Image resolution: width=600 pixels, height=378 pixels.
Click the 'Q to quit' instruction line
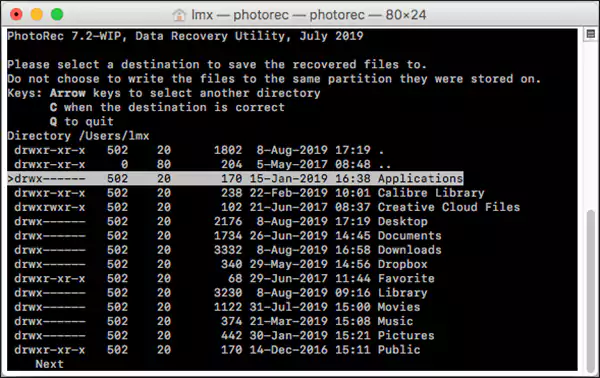82,122
